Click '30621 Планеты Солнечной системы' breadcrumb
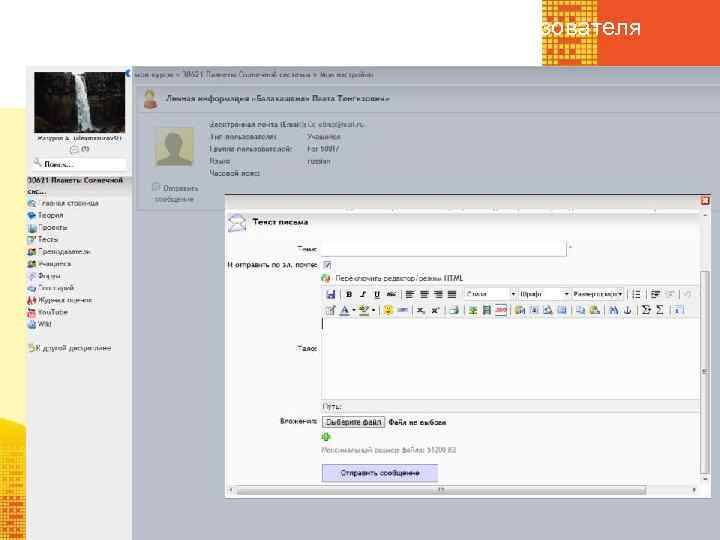 (x=246, y=74)
